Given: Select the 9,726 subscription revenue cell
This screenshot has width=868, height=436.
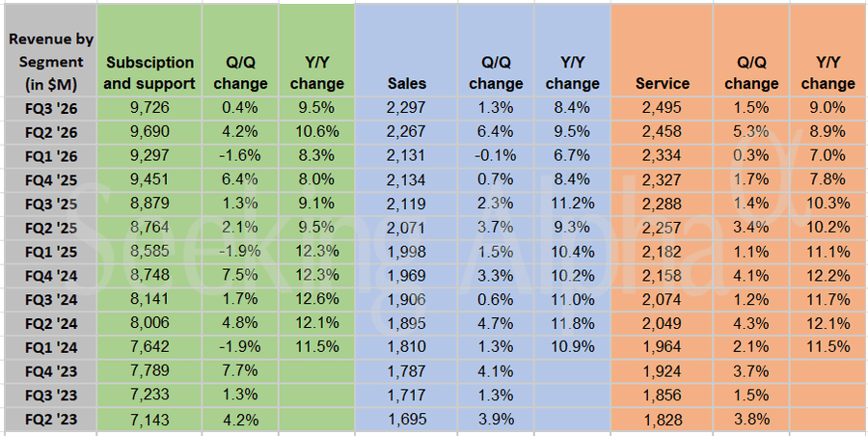Looking at the screenshot, I should [149, 107].
